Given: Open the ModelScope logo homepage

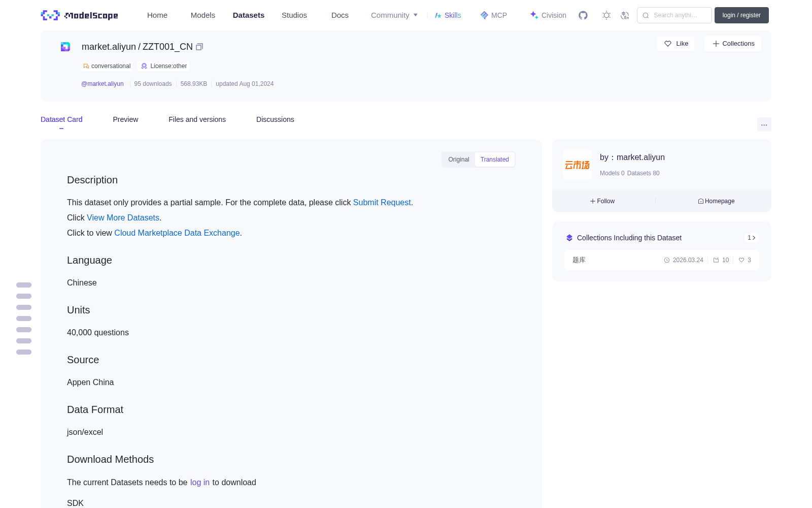Looking at the screenshot, I should click(79, 15).
